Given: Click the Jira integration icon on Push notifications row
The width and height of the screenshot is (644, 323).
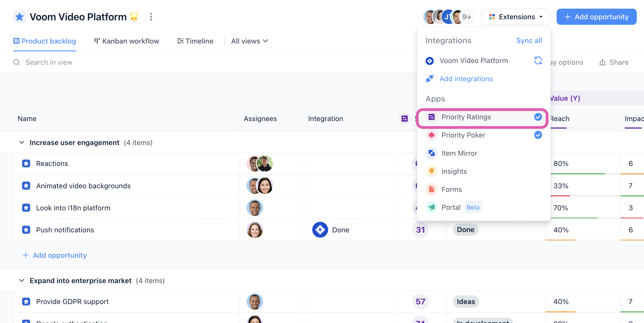Looking at the screenshot, I should click(320, 230).
